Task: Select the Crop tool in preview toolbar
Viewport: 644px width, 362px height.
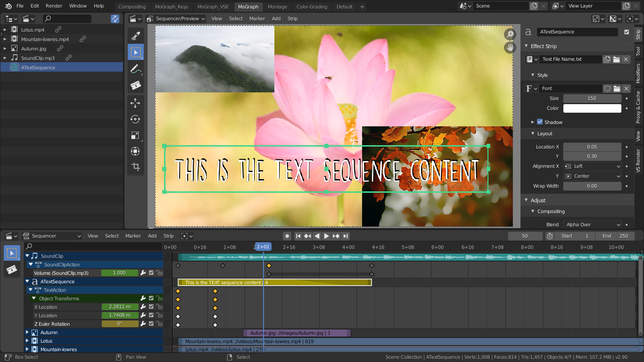Action: [136, 167]
